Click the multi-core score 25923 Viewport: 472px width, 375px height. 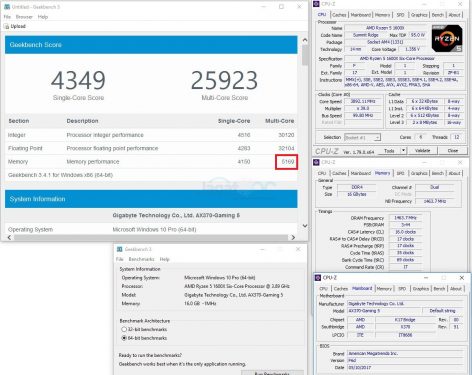[x=224, y=80]
